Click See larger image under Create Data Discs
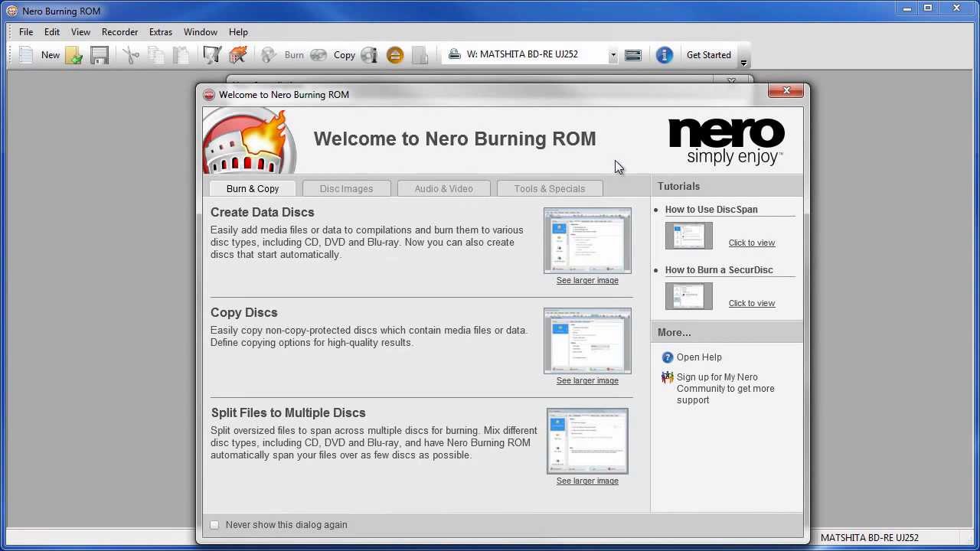 coord(587,281)
